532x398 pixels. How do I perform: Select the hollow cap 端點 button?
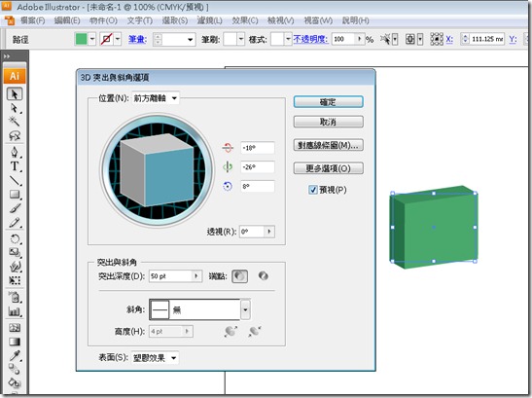click(x=263, y=276)
